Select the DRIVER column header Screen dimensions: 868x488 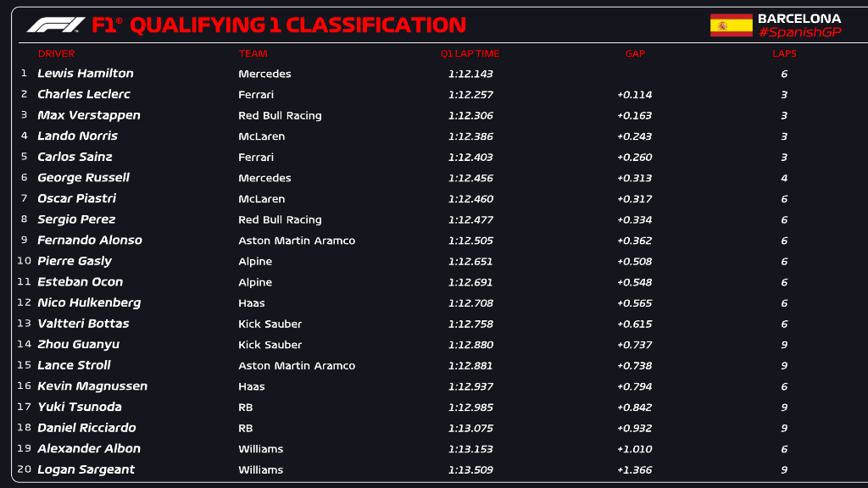[x=56, y=53]
